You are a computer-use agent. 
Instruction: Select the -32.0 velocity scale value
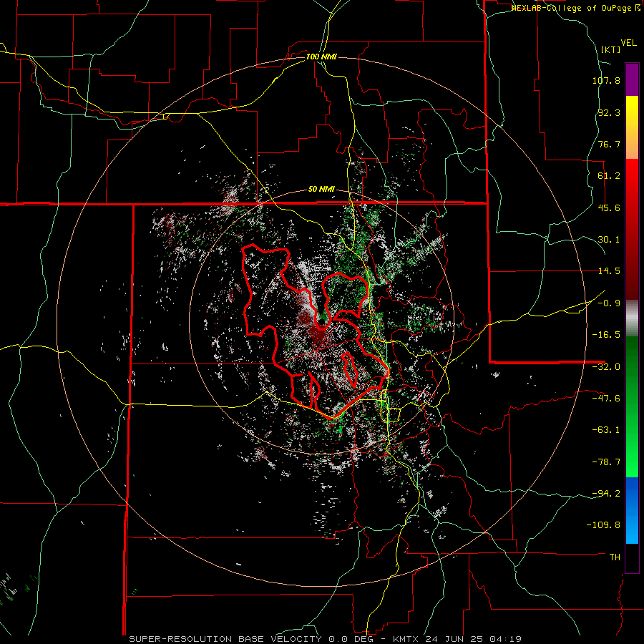coord(606,367)
